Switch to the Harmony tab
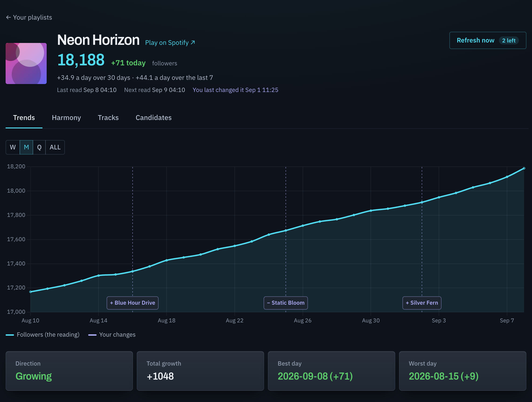532x402 pixels. [66, 118]
